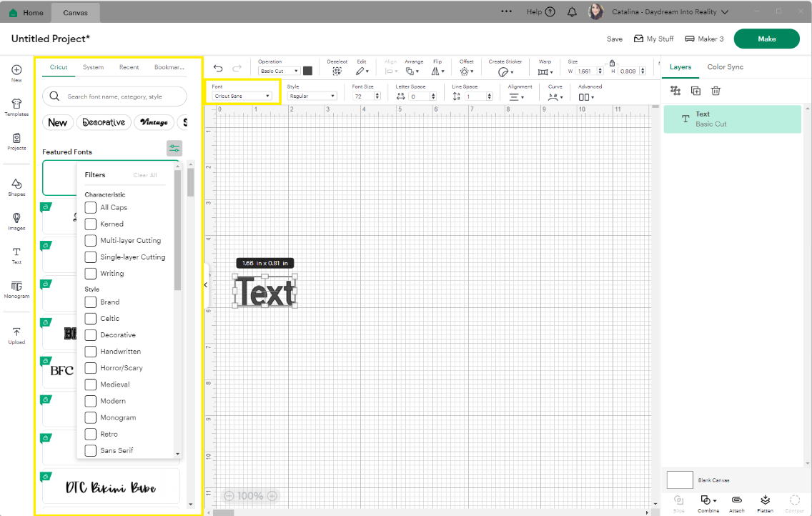Open the Images library
The width and height of the screenshot is (812, 516).
[16, 221]
